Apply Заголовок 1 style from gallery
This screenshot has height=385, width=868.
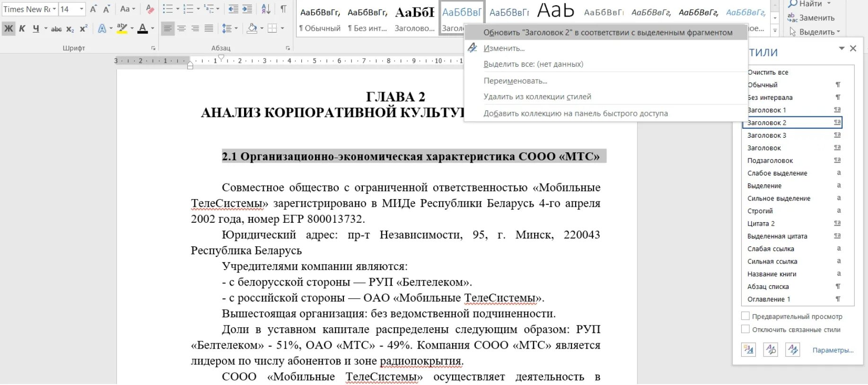(415, 19)
